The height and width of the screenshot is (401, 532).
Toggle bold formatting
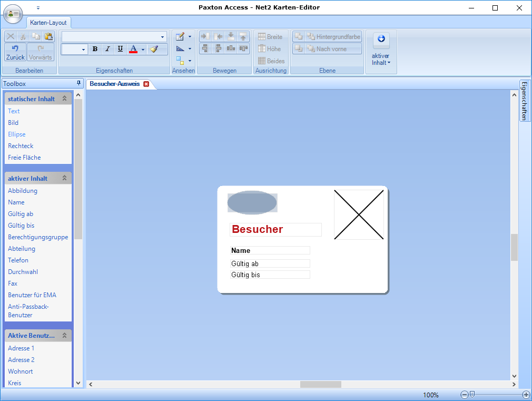(95, 49)
